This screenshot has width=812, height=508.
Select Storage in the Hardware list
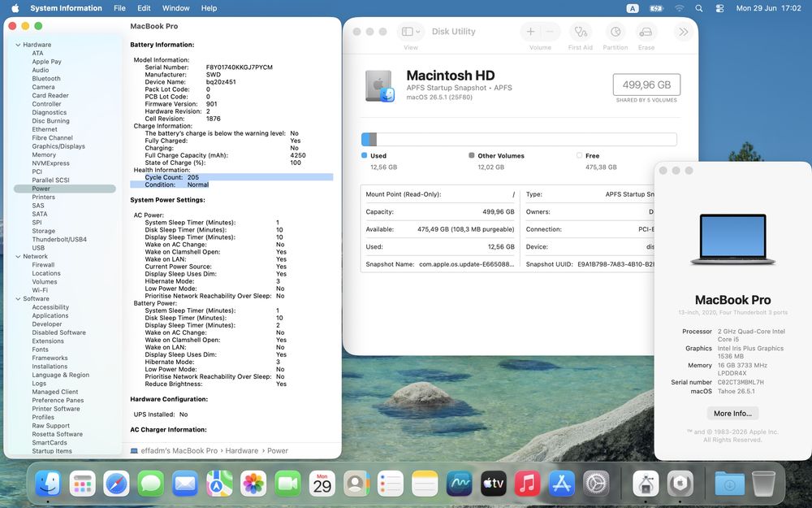point(44,231)
